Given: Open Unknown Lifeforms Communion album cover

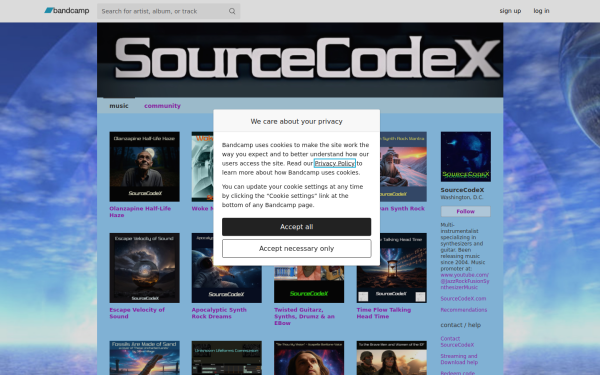Looking at the screenshot, I should (227, 358).
